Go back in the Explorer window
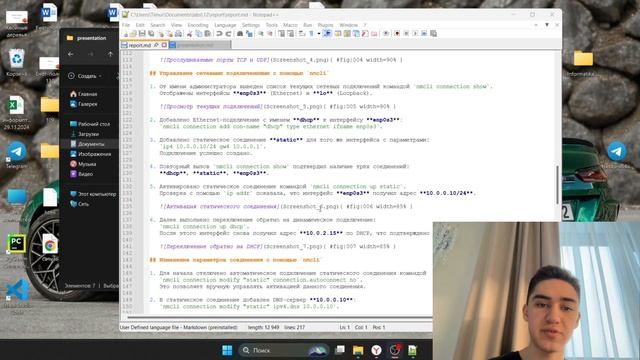The image size is (640, 360). click(x=71, y=54)
